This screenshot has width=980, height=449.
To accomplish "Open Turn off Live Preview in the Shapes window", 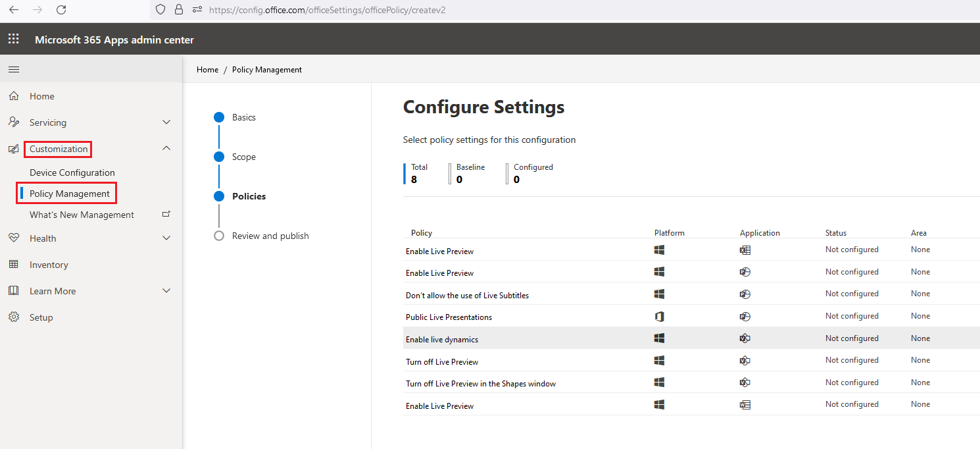I will 481,383.
